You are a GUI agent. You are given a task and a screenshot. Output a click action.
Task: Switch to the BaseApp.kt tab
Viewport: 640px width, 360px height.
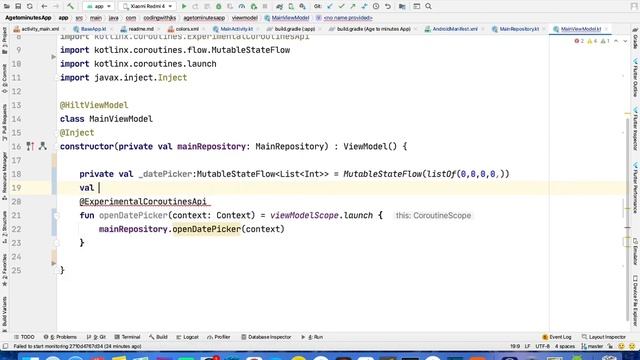click(90, 29)
